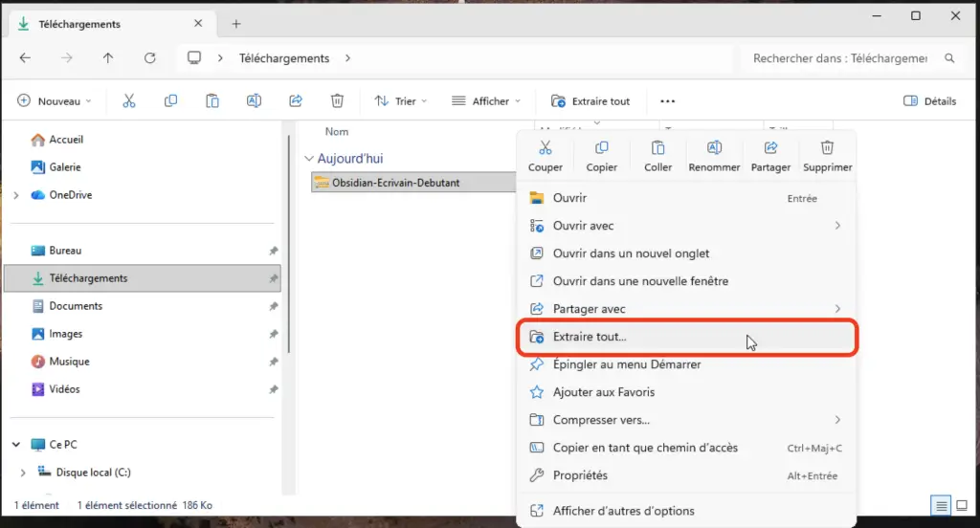Expand the OneDrive tree node

tap(15, 195)
